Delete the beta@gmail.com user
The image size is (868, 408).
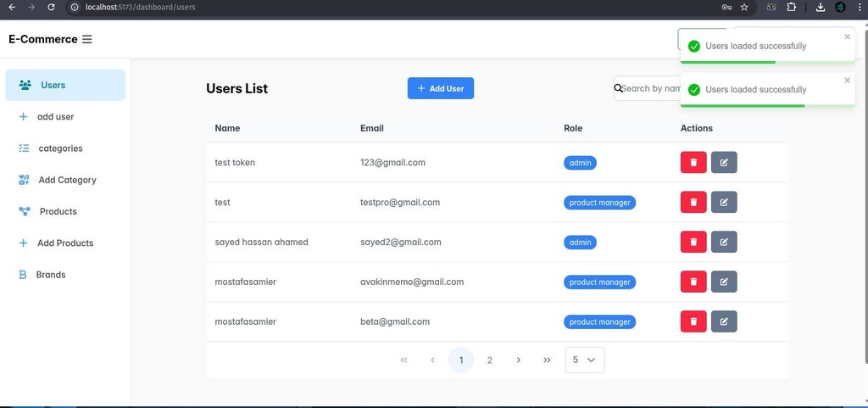click(693, 321)
